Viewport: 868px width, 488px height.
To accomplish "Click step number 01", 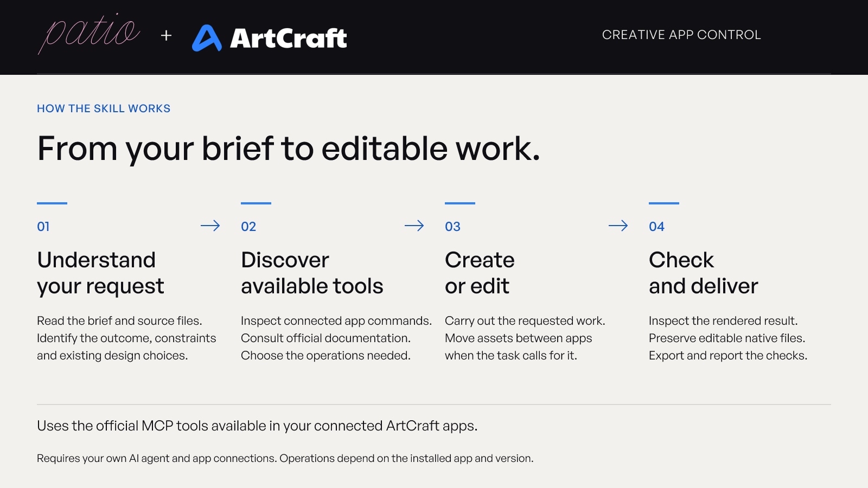I will pos(43,227).
